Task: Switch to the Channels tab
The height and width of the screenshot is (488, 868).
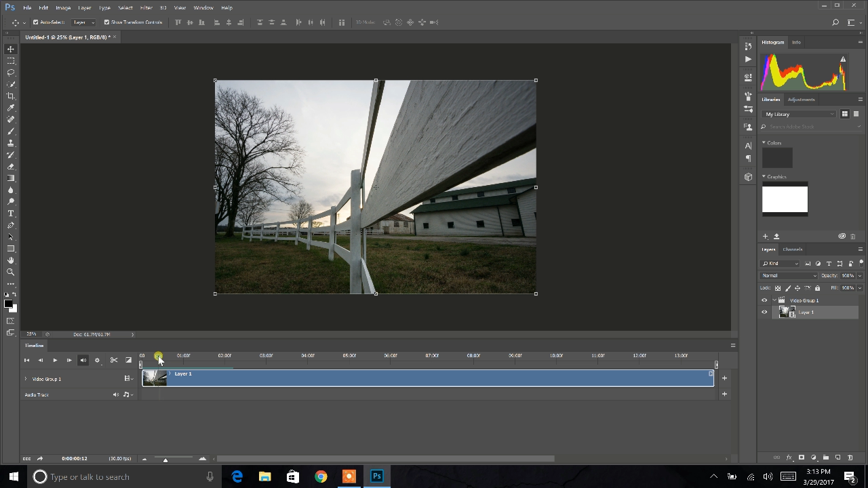Action: 792,249
